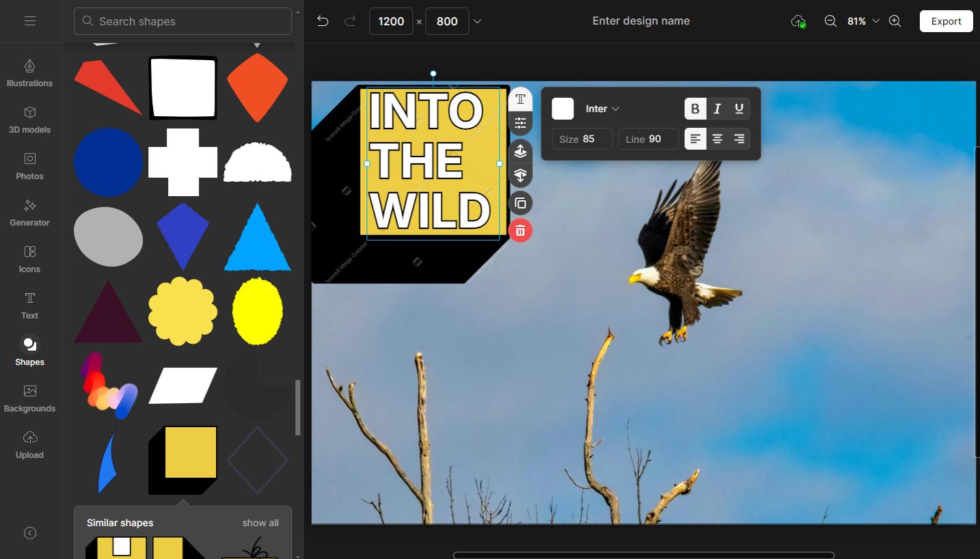This screenshot has width=980, height=559.
Task: Add the dark maroon triangle shape
Action: 108,311
